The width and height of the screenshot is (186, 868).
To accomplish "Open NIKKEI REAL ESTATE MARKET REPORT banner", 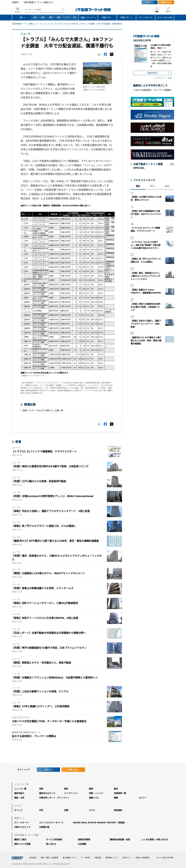I will click(x=152, y=154).
